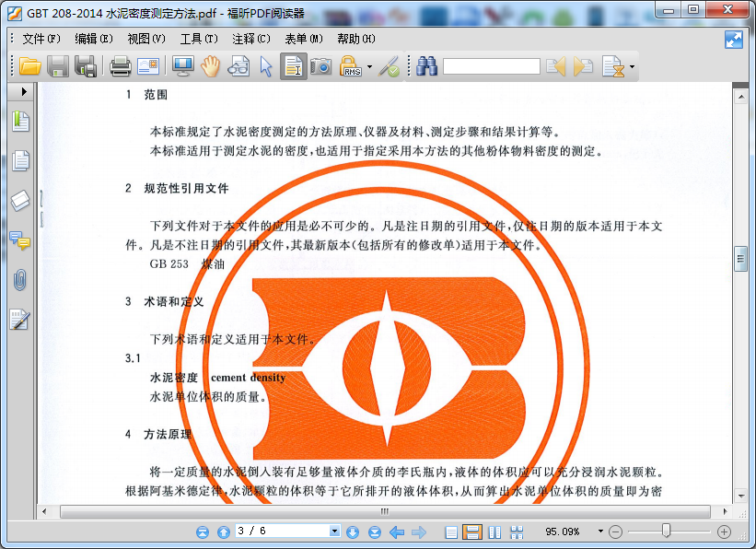Go to last page button
The height and width of the screenshot is (549, 756).
click(375, 532)
